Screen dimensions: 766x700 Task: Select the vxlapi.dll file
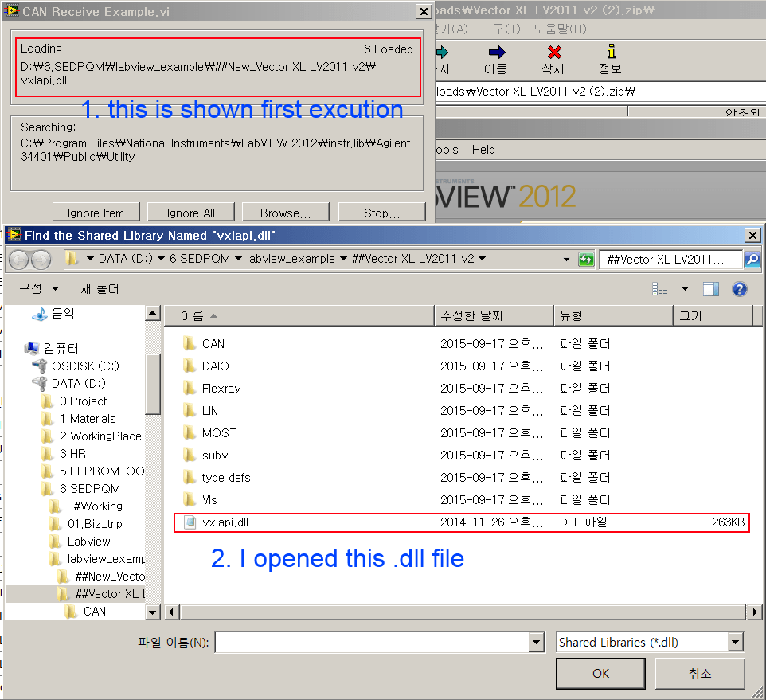[462, 522]
